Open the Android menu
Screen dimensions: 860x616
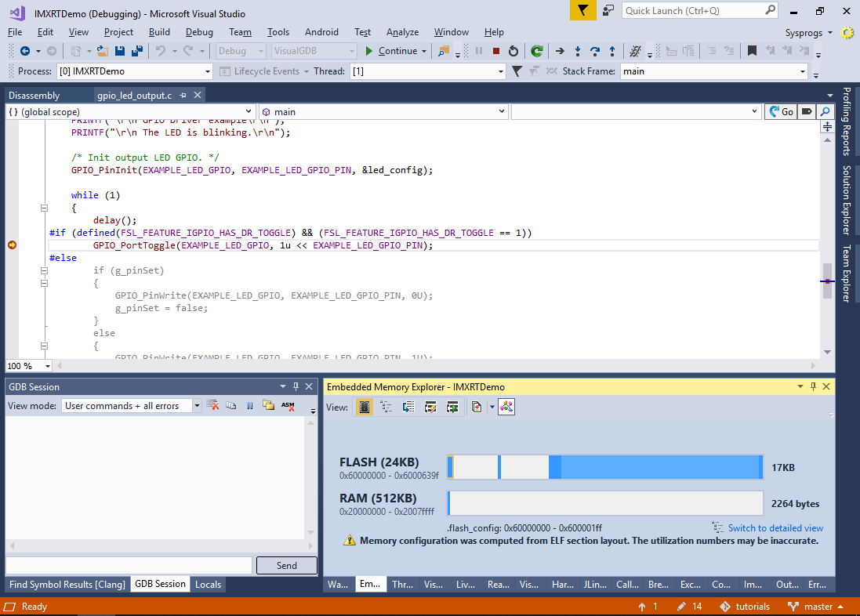321,32
